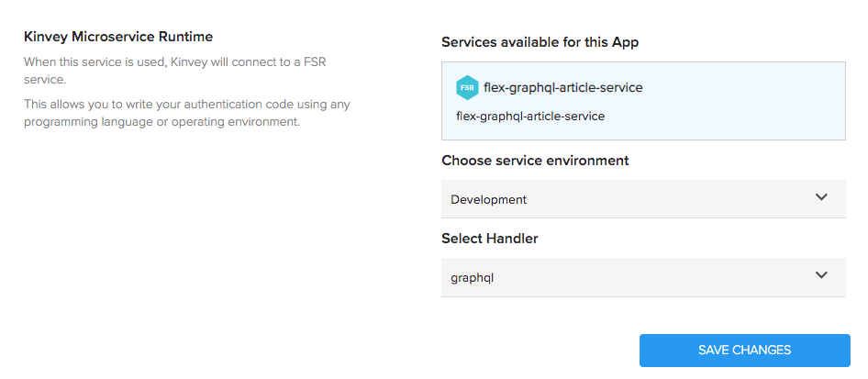Expand the service environment chevron arrow
Viewport: 868px width, 379px height.
pos(821,197)
